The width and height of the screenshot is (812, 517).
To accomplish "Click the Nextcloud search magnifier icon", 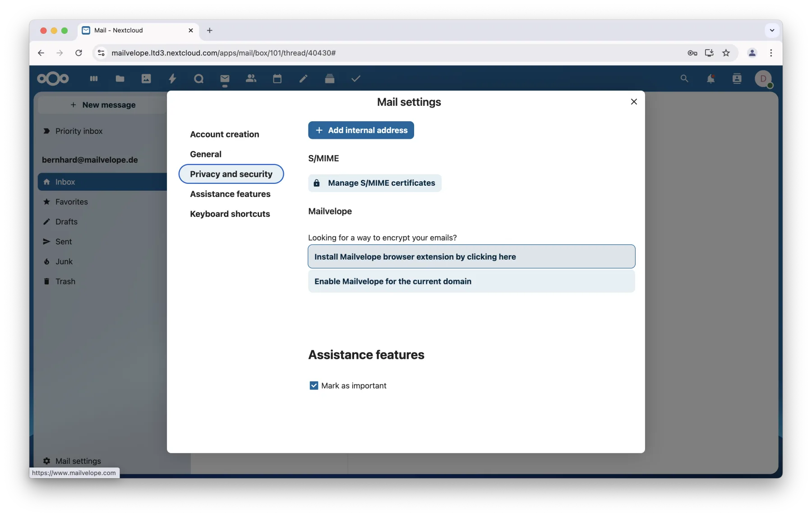I will [684, 79].
